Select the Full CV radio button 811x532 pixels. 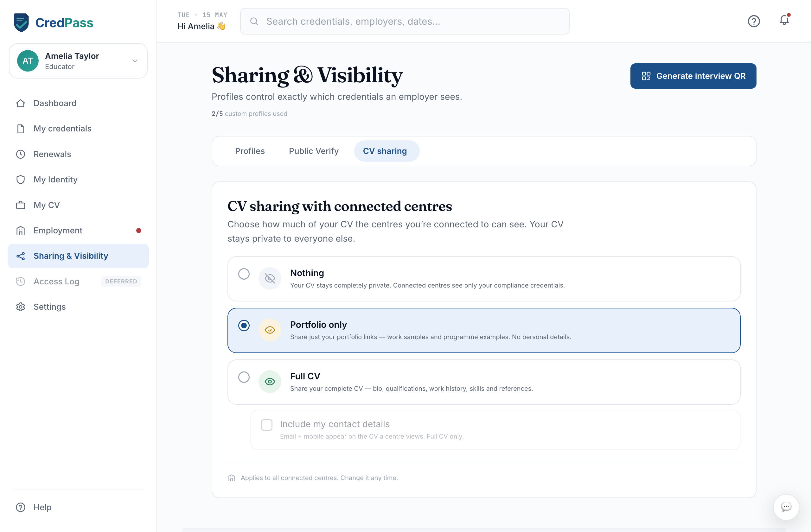(x=244, y=377)
